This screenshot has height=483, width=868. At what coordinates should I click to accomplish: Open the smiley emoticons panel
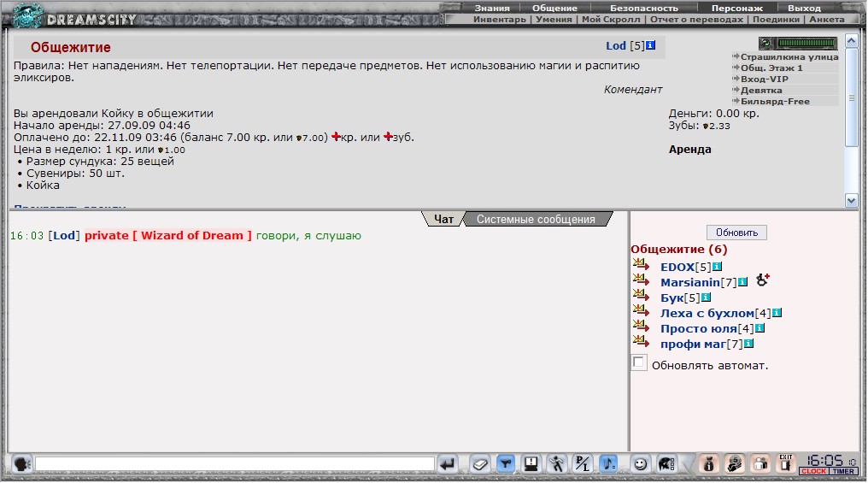tap(641, 463)
